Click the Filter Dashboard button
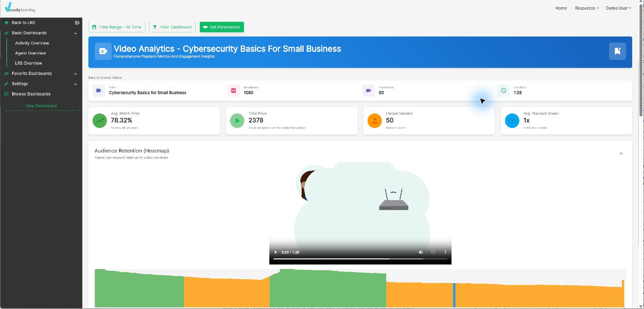644x309 pixels. (x=172, y=27)
